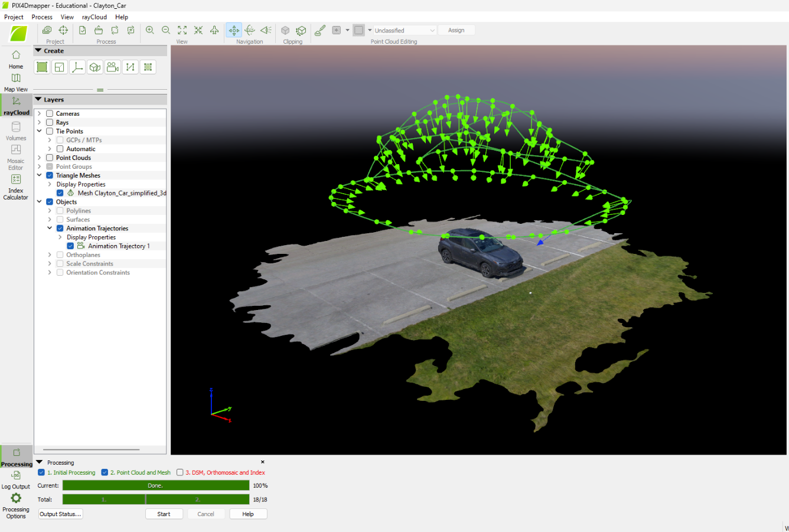Click the Zoom Out magnifier icon
789x532 pixels.
point(166,30)
